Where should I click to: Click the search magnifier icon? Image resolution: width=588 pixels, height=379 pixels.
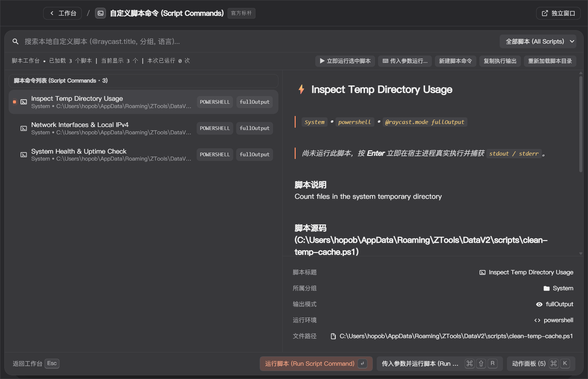(15, 42)
